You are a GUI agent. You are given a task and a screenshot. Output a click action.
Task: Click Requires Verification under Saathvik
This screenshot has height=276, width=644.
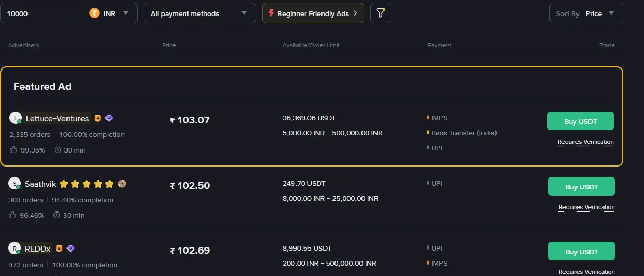click(x=587, y=207)
